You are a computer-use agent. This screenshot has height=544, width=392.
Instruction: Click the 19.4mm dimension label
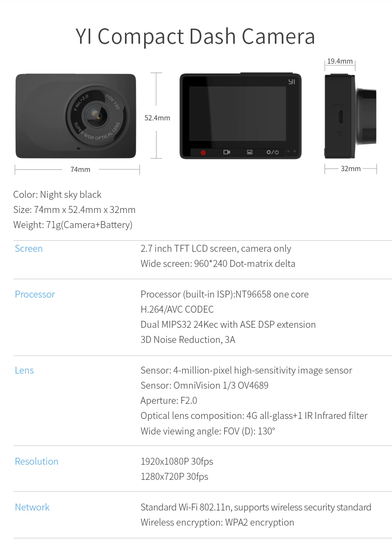[340, 61]
